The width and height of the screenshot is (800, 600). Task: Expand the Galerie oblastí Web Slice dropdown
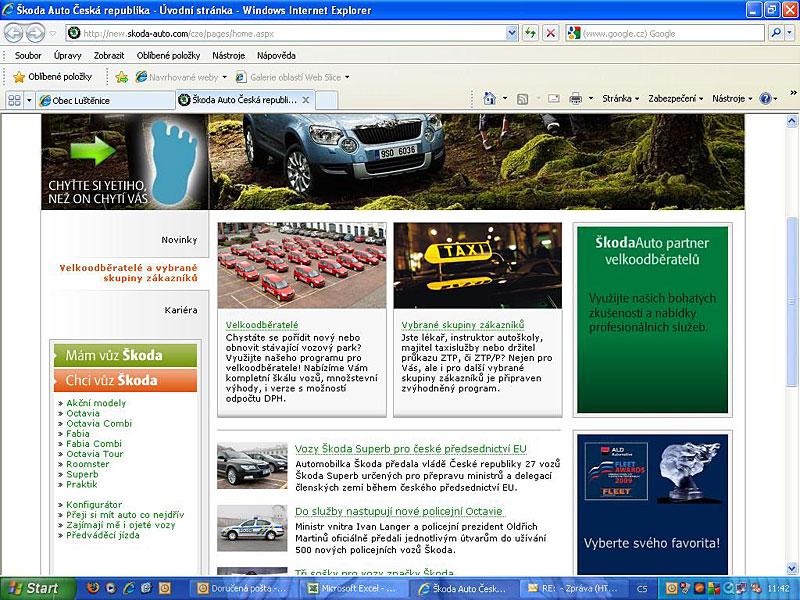point(347,77)
